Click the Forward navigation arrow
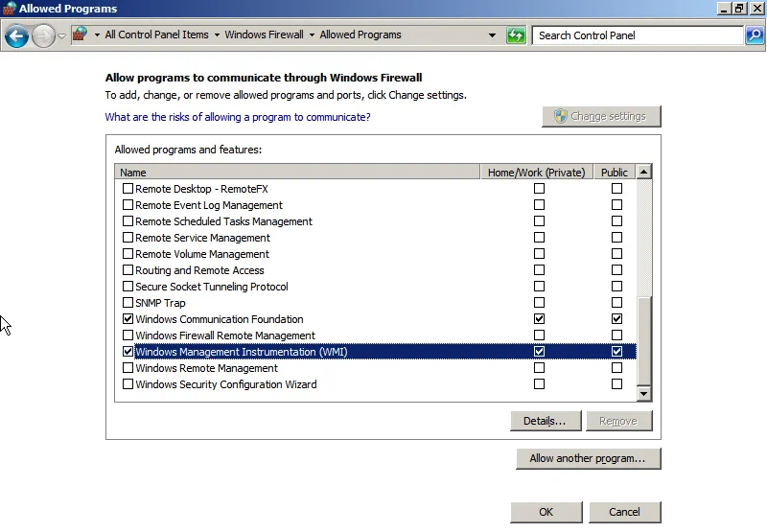This screenshot has width=767, height=532. tap(43, 35)
